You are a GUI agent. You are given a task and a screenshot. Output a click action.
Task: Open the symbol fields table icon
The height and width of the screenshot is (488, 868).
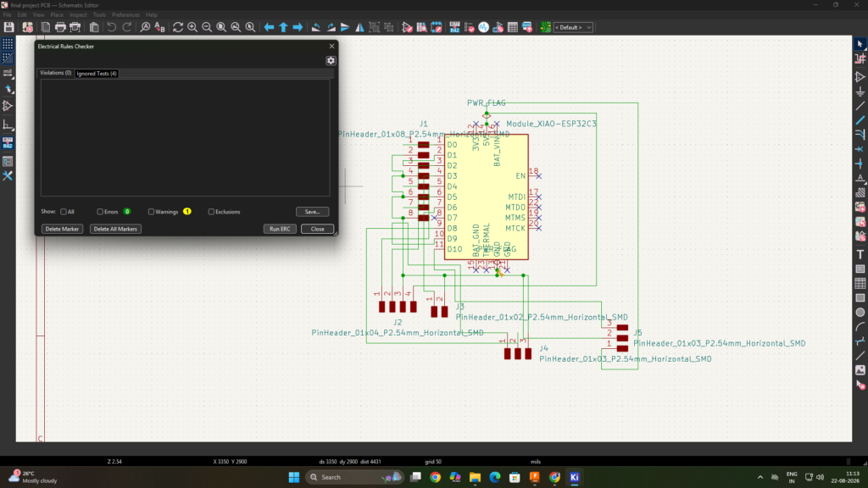pos(513,27)
